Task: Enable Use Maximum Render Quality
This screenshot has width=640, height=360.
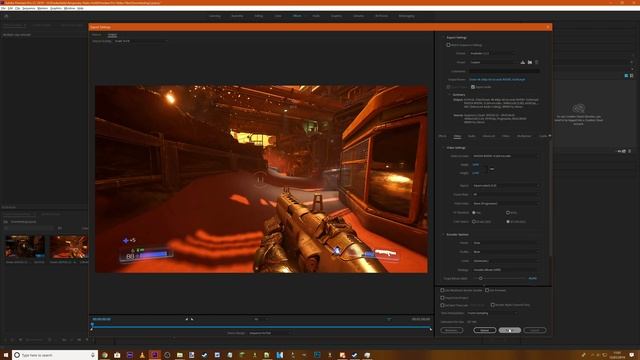Action: point(442,290)
